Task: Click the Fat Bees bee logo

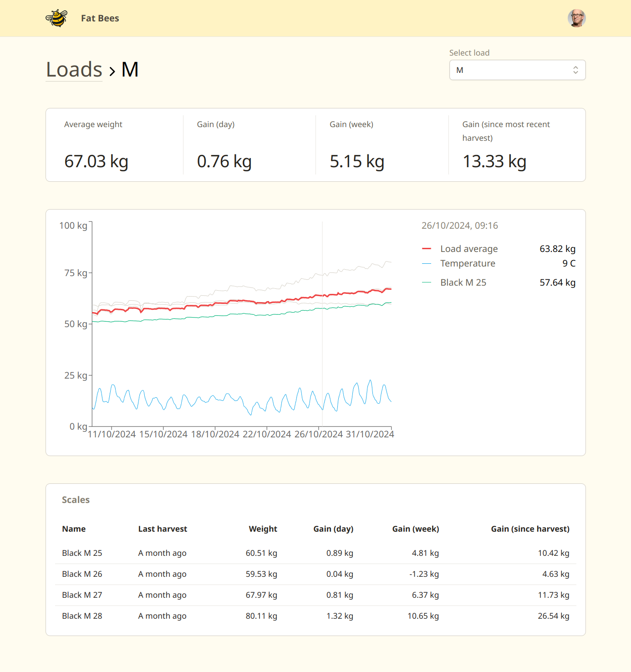Action: coord(56,18)
